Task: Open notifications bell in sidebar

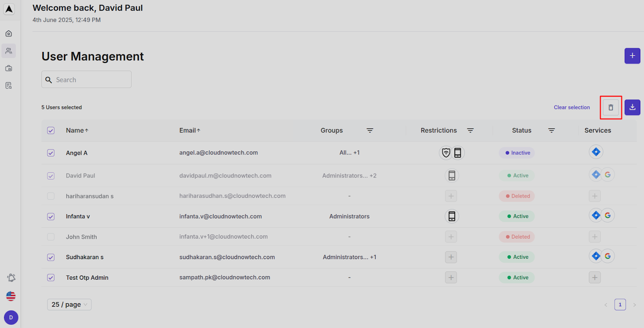Action: coord(11,278)
